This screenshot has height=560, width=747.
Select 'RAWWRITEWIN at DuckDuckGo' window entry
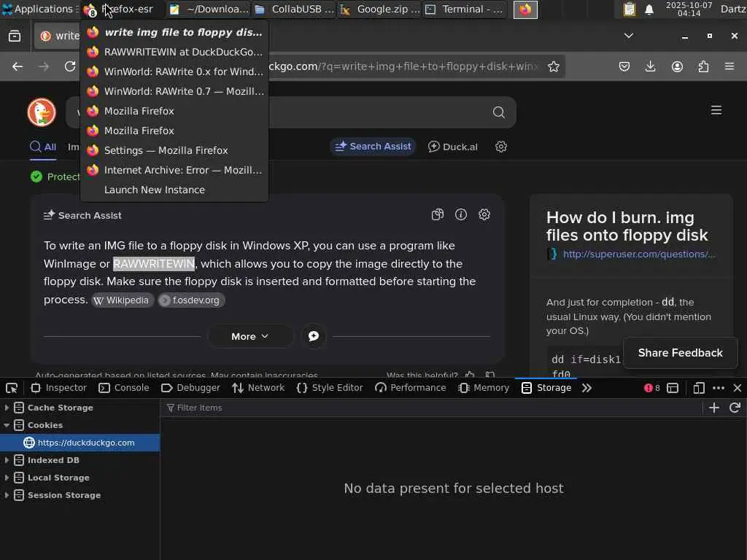174,52
